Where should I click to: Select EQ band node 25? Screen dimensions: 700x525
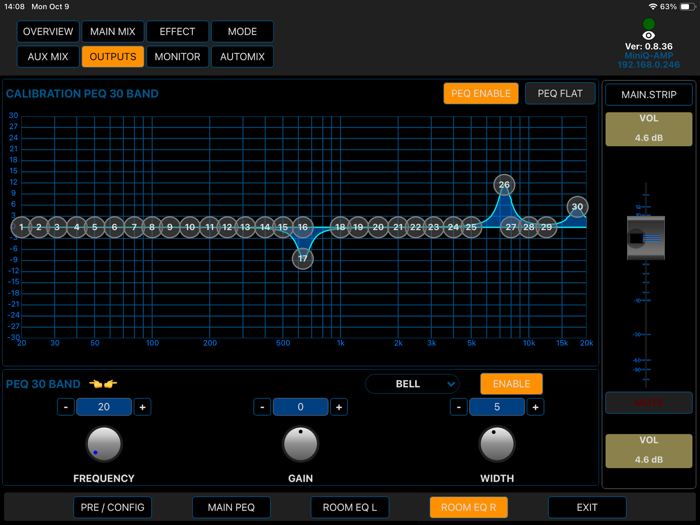pyautogui.click(x=471, y=227)
